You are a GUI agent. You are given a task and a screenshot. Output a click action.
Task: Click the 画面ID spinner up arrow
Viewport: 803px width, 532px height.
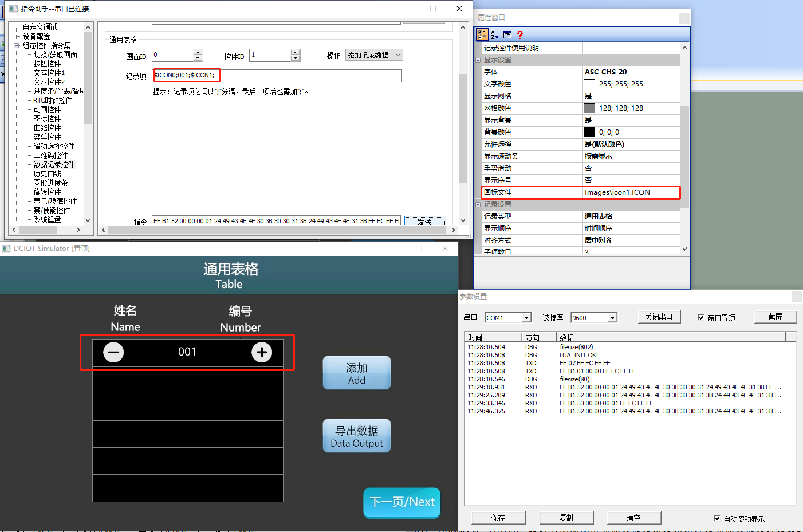point(198,53)
